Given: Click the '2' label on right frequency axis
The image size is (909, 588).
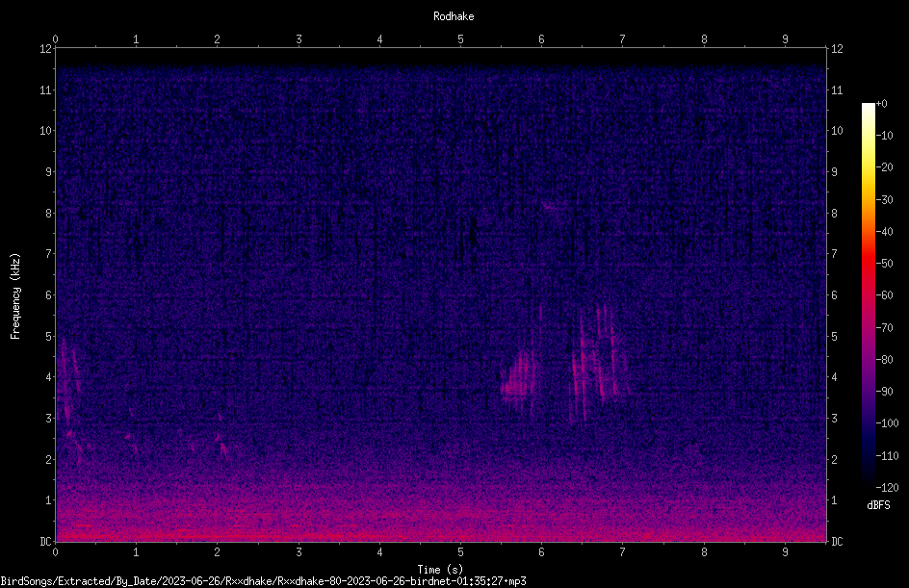Looking at the screenshot, I should (x=834, y=459).
